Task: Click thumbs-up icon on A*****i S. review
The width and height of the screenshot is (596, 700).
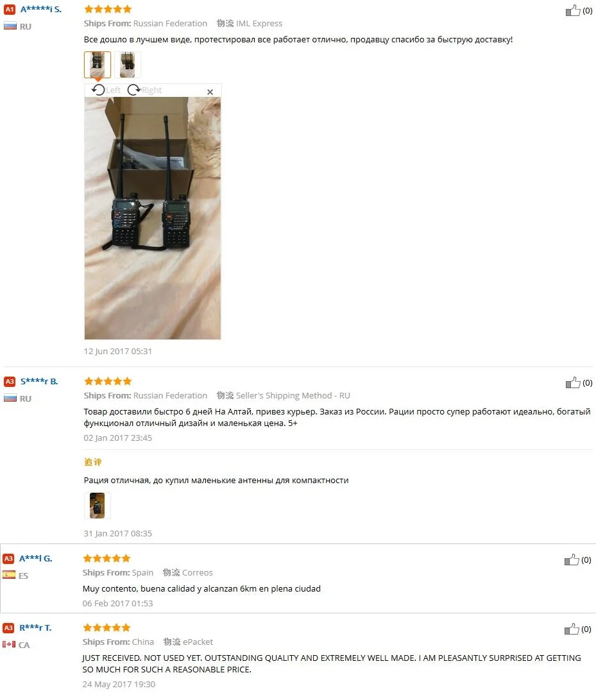Action: click(573, 10)
